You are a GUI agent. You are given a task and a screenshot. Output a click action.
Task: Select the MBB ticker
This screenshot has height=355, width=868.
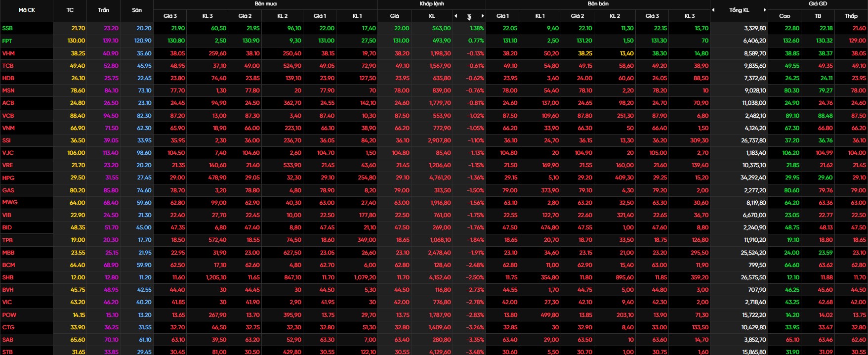click(8, 253)
